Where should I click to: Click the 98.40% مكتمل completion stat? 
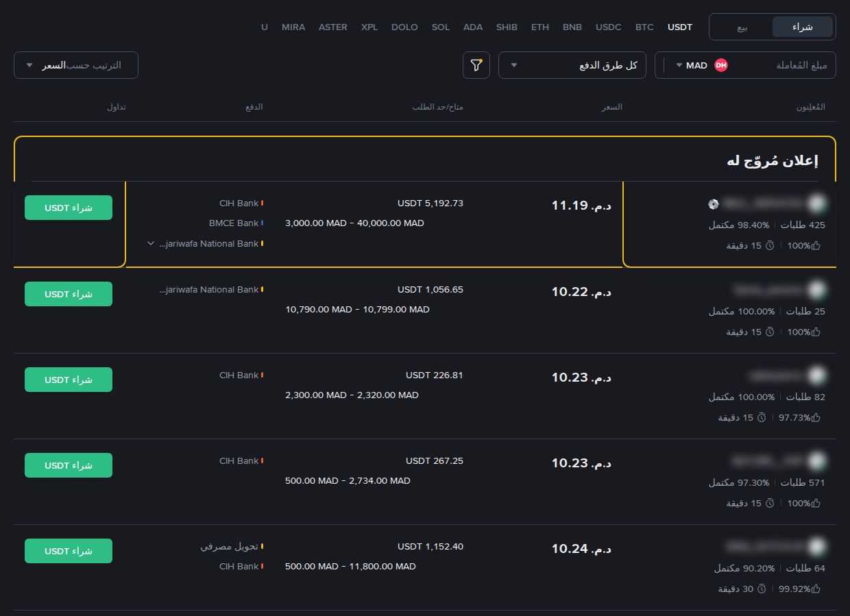pyautogui.click(x=739, y=225)
